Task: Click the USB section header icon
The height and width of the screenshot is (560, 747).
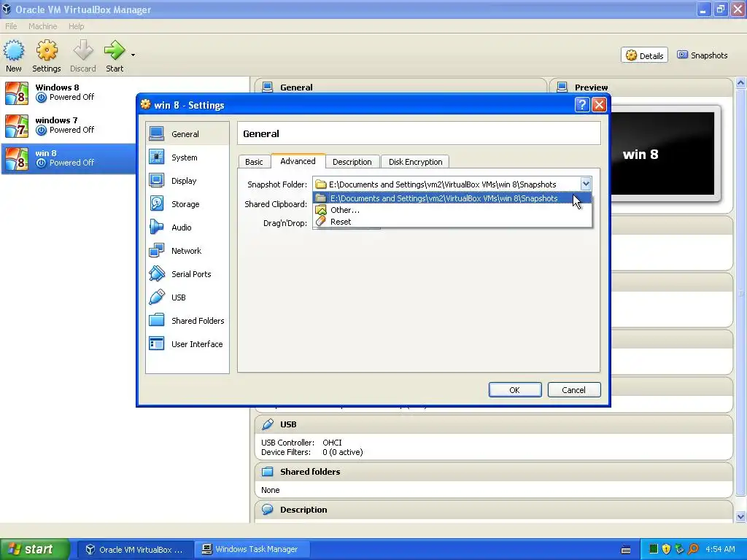Action: click(x=268, y=424)
